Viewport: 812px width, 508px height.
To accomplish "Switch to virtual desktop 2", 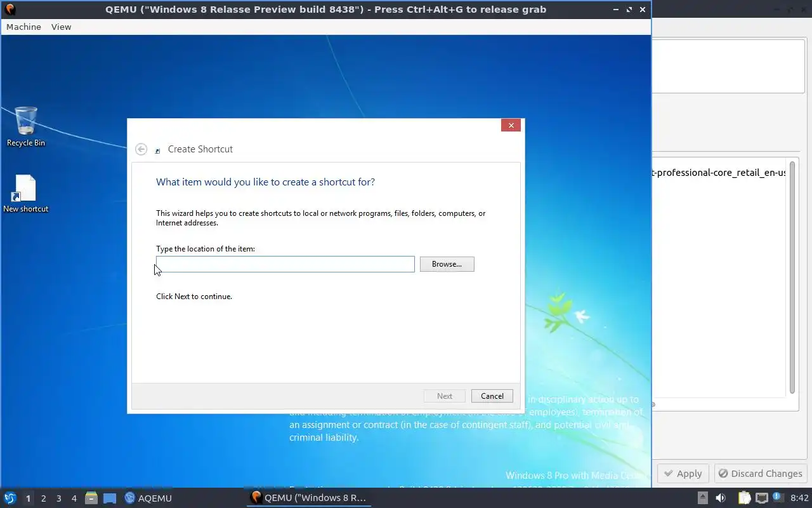I will 43,498.
